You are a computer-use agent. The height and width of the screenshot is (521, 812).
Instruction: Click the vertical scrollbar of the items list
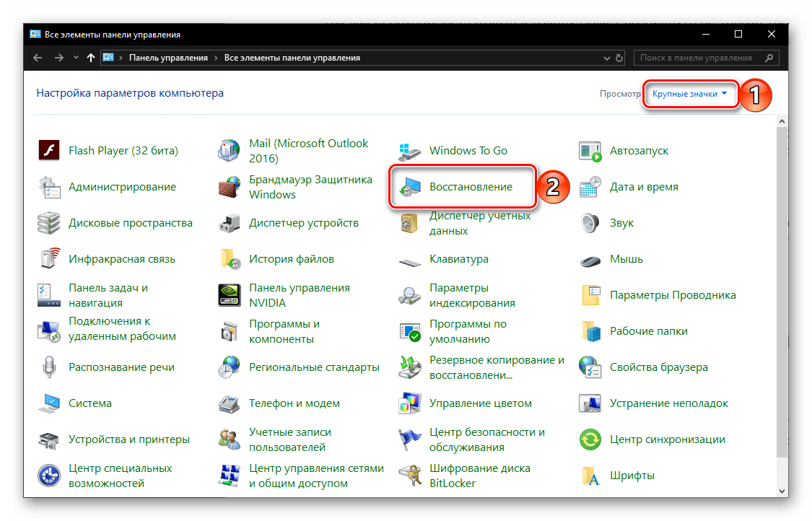[782, 289]
